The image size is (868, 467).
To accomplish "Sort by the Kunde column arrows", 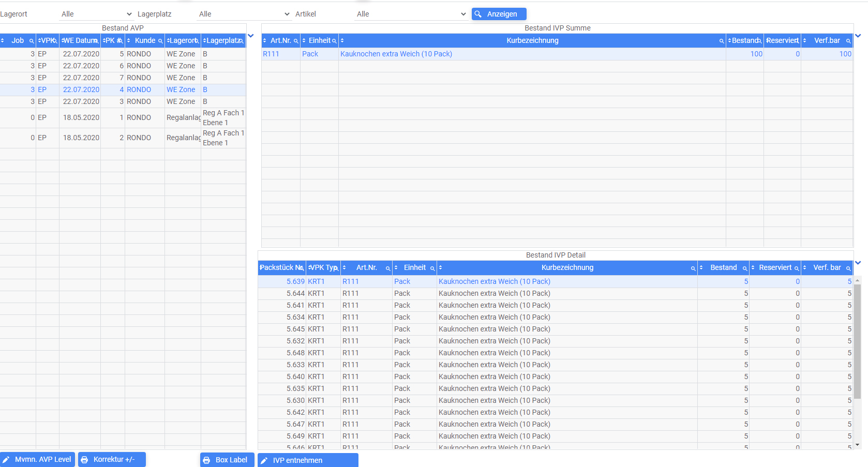I will click(x=129, y=40).
